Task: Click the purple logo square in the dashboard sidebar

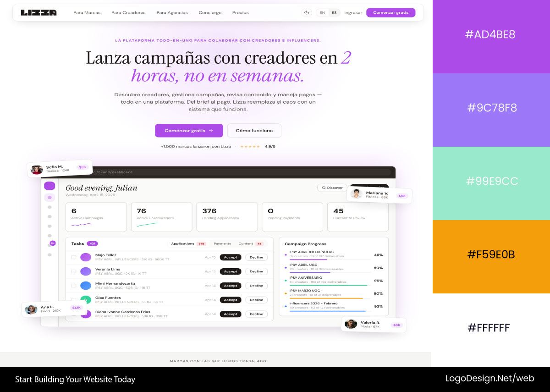Action: (x=49, y=186)
